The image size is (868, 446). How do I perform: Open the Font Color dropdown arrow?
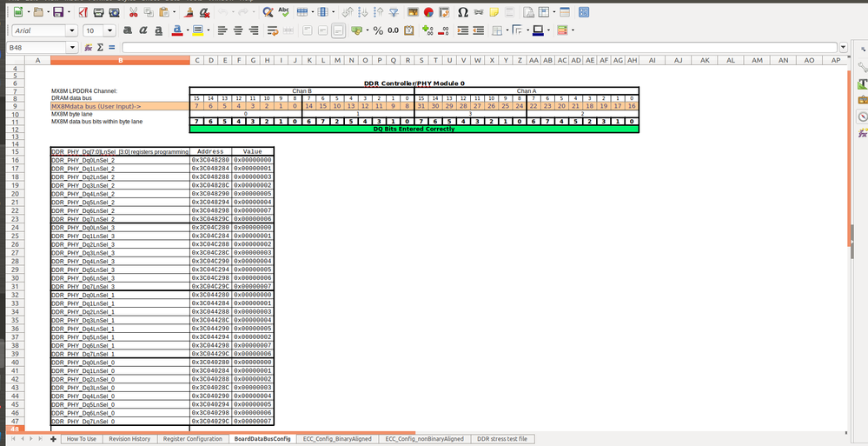pos(188,30)
